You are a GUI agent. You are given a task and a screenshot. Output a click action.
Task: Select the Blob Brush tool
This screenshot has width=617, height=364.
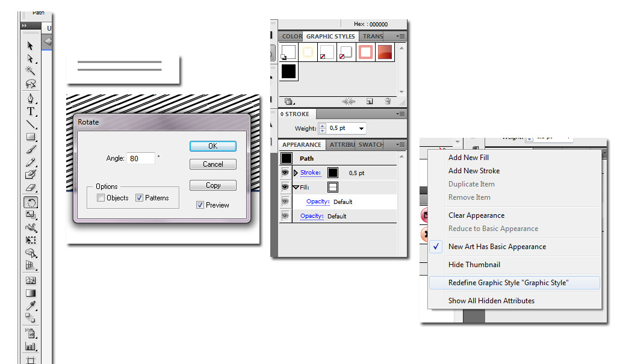[x=30, y=174]
